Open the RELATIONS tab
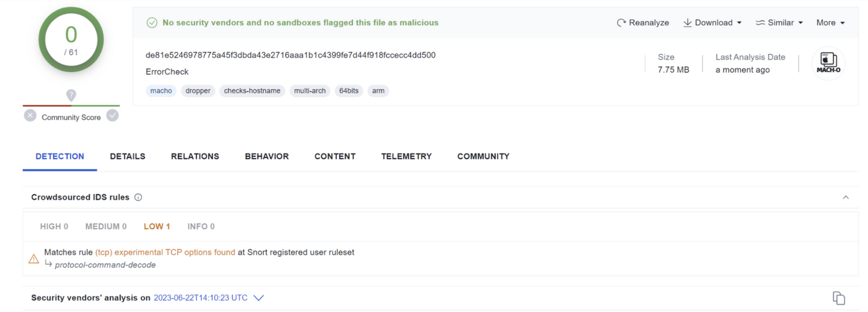The width and height of the screenshot is (868, 312). (195, 156)
